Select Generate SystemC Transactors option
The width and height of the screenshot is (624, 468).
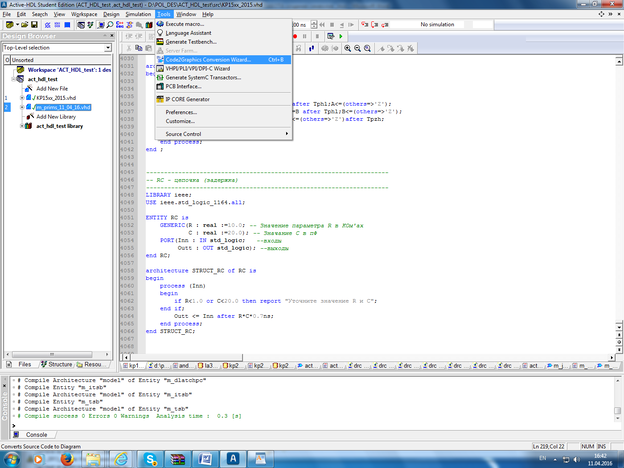click(x=205, y=77)
